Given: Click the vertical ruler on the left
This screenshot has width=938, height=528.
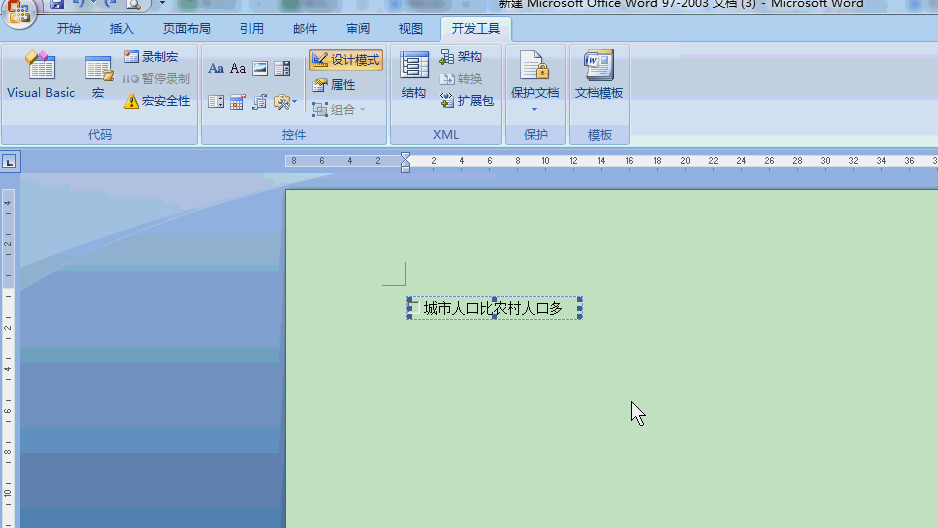Looking at the screenshot, I should [x=8, y=359].
